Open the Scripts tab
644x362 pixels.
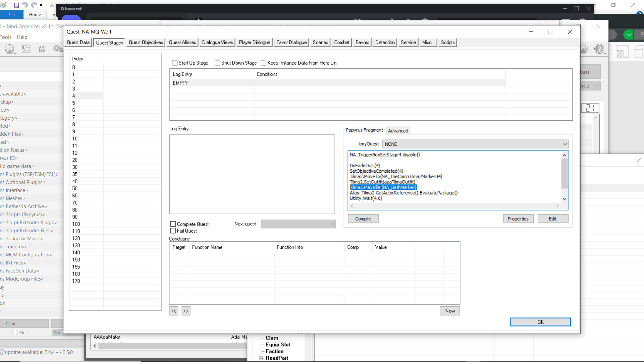(x=448, y=43)
